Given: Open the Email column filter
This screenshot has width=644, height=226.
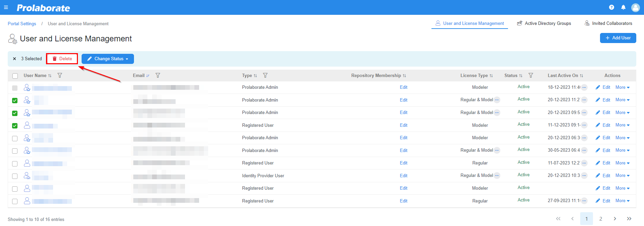Looking at the screenshot, I should (x=158, y=75).
